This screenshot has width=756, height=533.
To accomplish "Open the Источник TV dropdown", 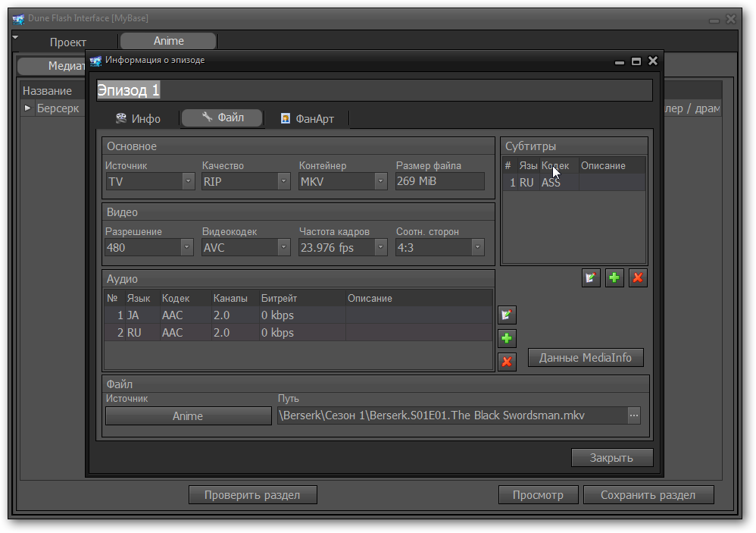I will click(188, 182).
